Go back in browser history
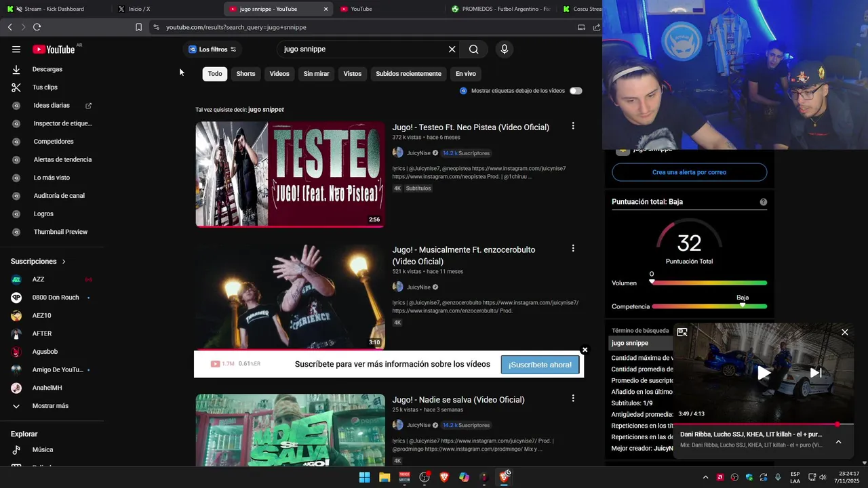868x488 pixels. (x=9, y=27)
